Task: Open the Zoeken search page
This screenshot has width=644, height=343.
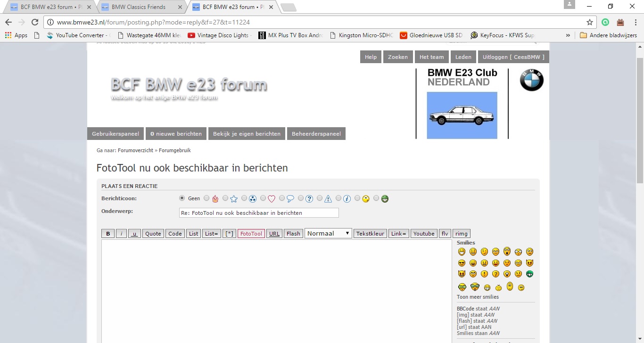Action: tap(398, 57)
